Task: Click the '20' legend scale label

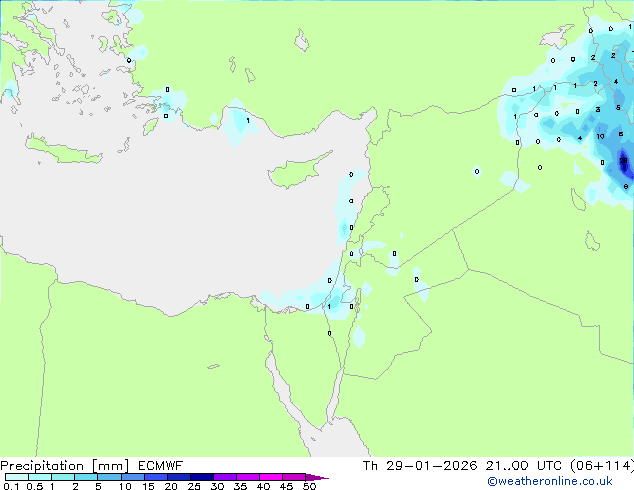Action: [171, 486]
